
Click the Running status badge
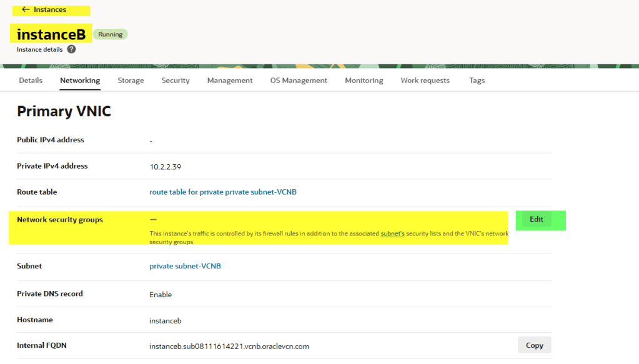pos(110,34)
